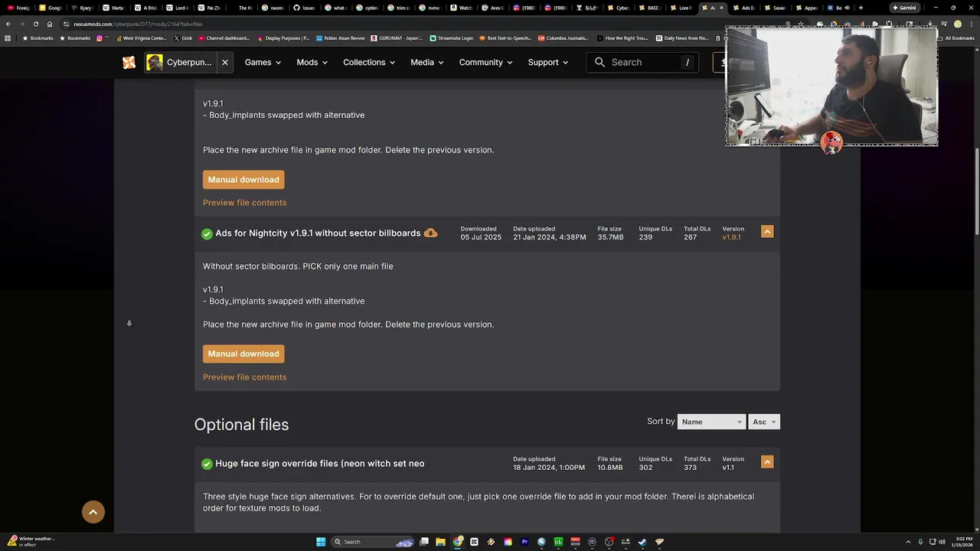The height and width of the screenshot is (551, 980).
Task: Click Manual download under without sector billboards
Action: tap(243, 354)
